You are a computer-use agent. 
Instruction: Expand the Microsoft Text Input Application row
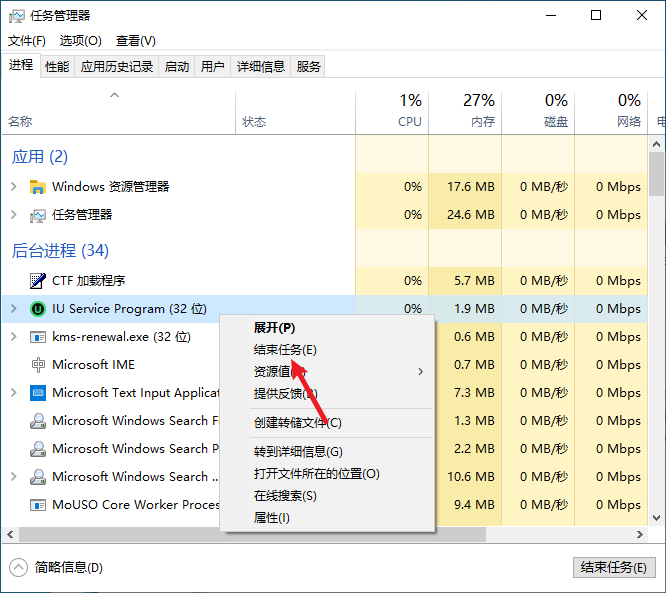(x=14, y=393)
